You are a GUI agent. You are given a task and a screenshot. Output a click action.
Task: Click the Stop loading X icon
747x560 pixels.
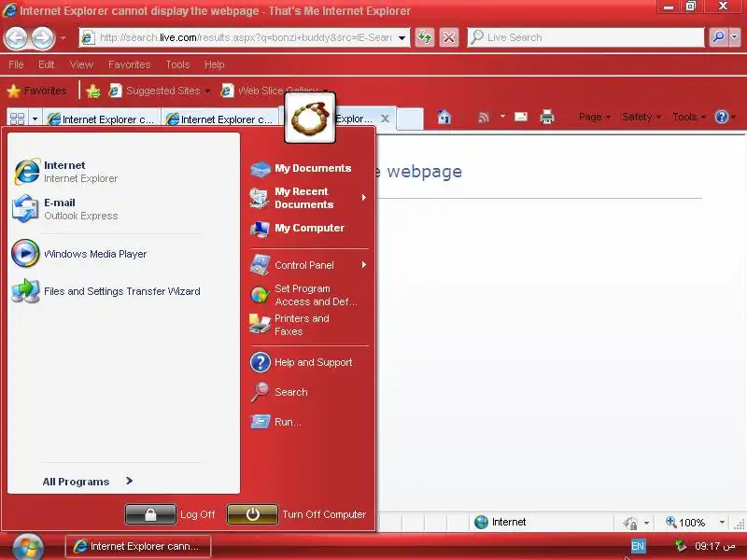pos(449,37)
